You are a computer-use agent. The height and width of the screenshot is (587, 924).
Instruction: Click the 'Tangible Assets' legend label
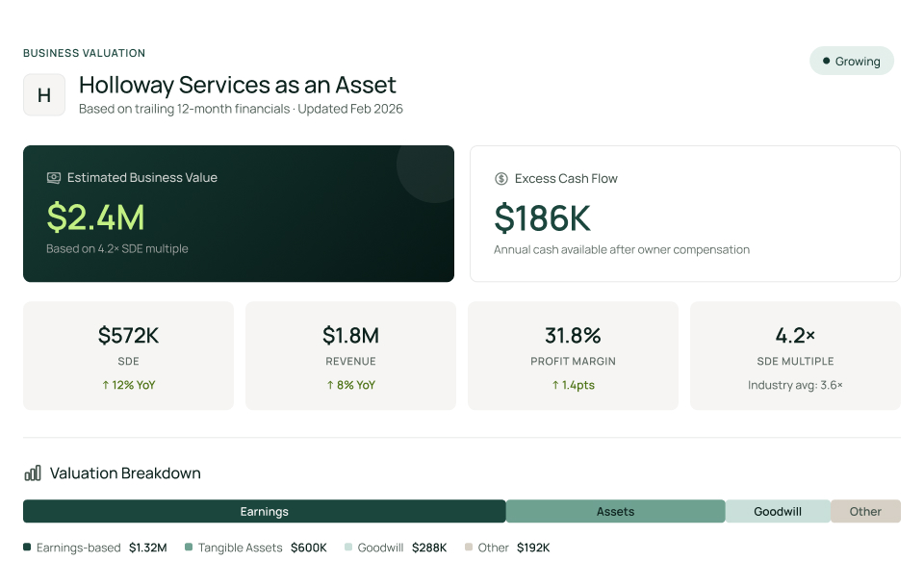pos(241,549)
